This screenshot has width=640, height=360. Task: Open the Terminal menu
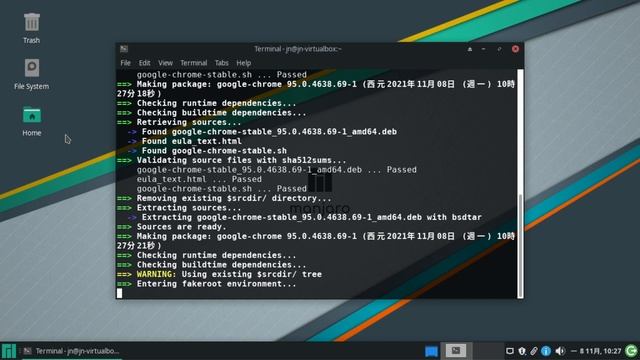[x=193, y=63]
